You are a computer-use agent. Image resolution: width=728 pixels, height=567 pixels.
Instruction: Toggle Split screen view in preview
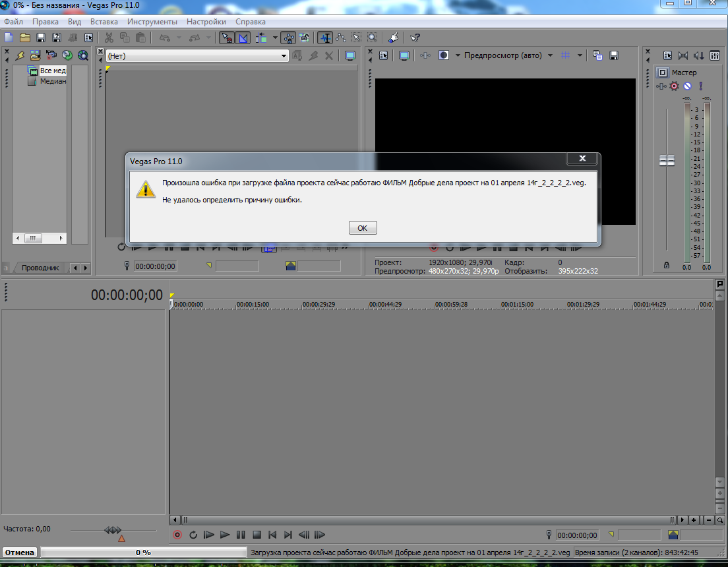444,55
